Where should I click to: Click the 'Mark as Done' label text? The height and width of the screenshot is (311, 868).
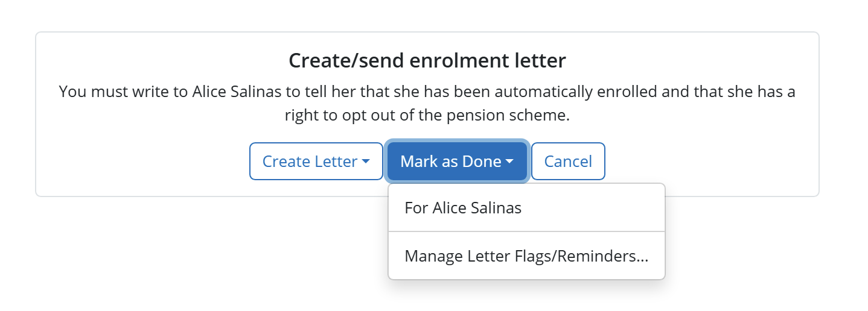click(x=451, y=161)
